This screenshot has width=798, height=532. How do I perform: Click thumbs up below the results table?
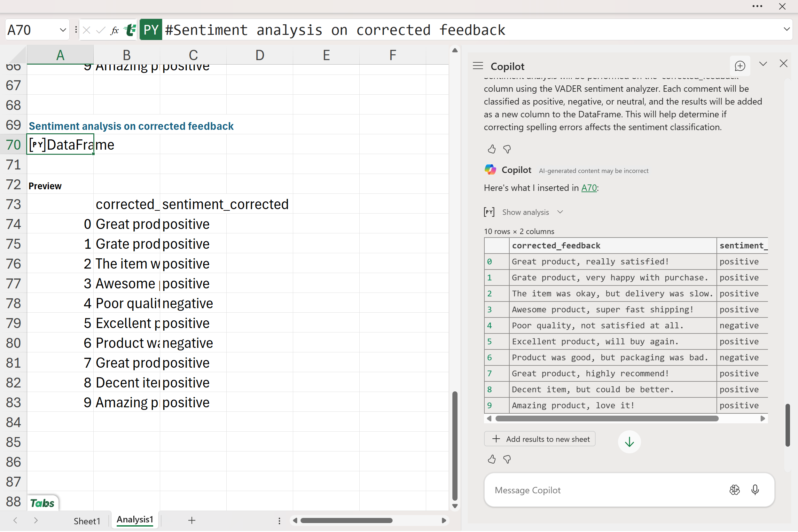[492, 459]
